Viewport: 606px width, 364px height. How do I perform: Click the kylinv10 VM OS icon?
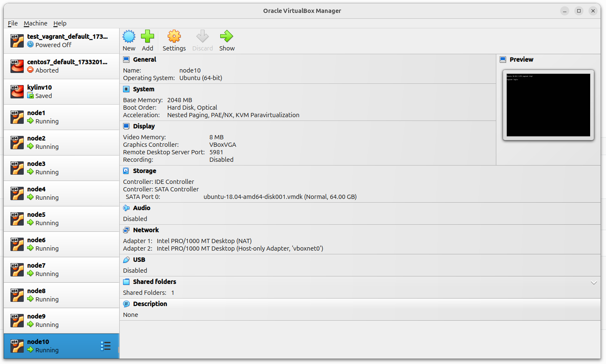[17, 92]
